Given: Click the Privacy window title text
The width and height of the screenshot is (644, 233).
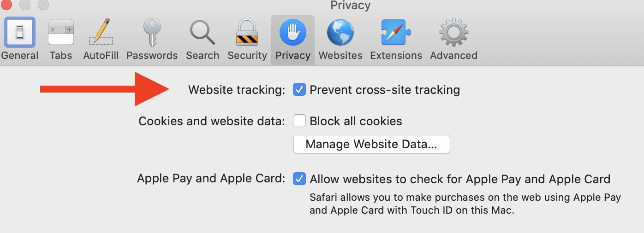Looking at the screenshot, I should coord(350,6).
